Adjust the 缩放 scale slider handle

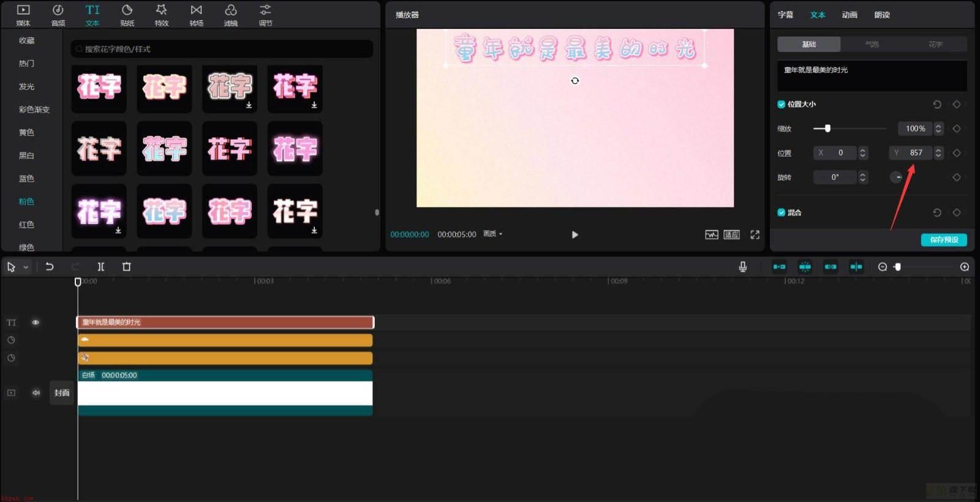point(827,129)
